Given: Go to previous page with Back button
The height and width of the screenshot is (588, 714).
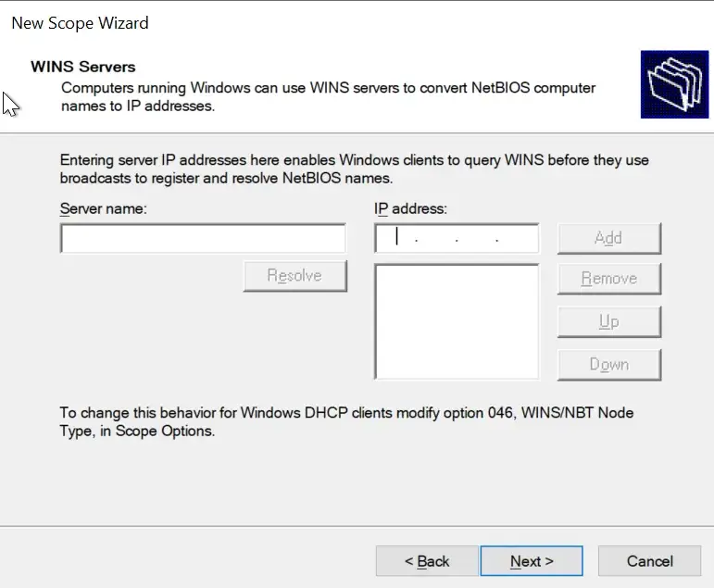Looking at the screenshot, I should click(427, 561).
